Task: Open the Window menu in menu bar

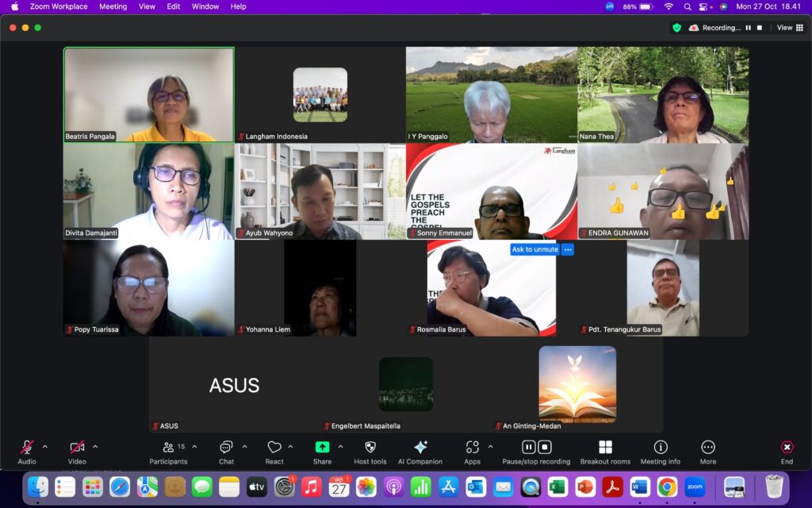Action: coord(205,6)
